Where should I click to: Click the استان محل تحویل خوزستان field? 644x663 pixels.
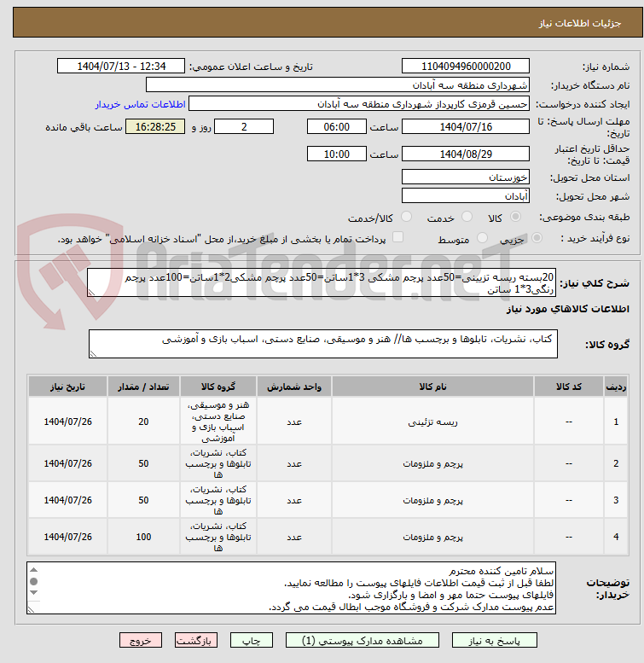pos(465,177)
